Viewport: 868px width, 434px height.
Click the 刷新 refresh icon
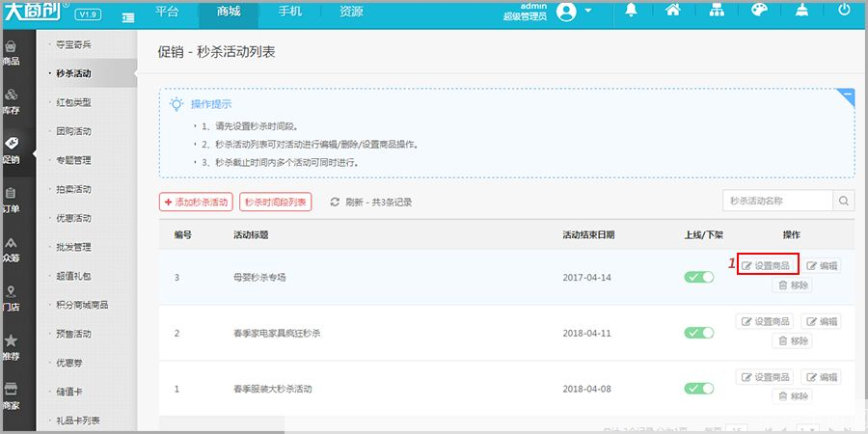[x=335, y=203]
